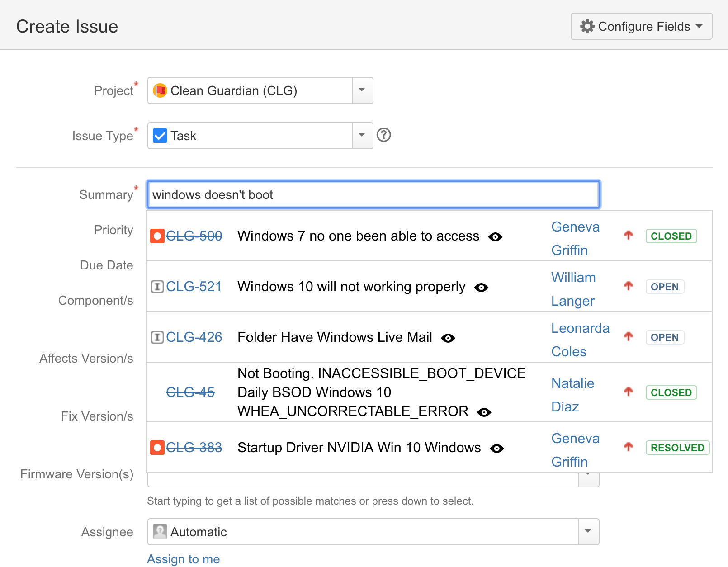Toggle watch eye for Folder Have Windows Live Mail
This screenshot has height=567, width=728.
(448, 338)
